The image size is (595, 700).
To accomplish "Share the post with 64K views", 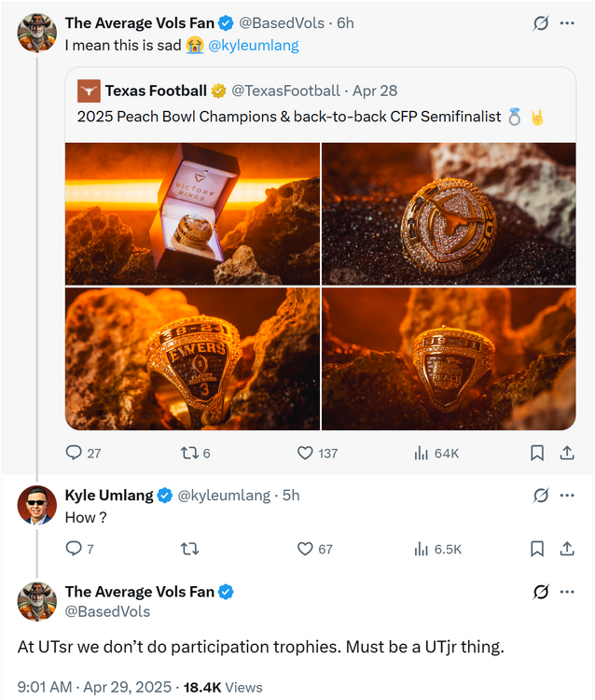I will pos(566,453).
